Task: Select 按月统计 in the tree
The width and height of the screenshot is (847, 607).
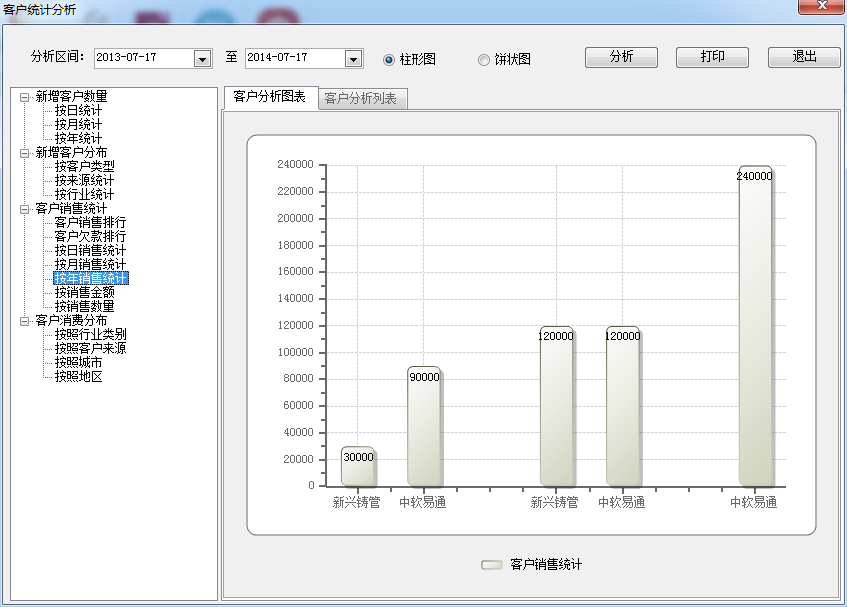Action: coord(78,125)
